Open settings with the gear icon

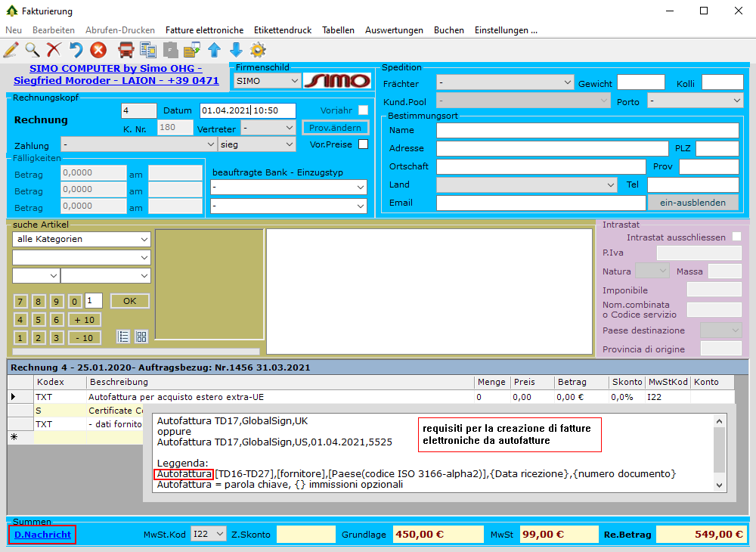click(x=258, y=50)
